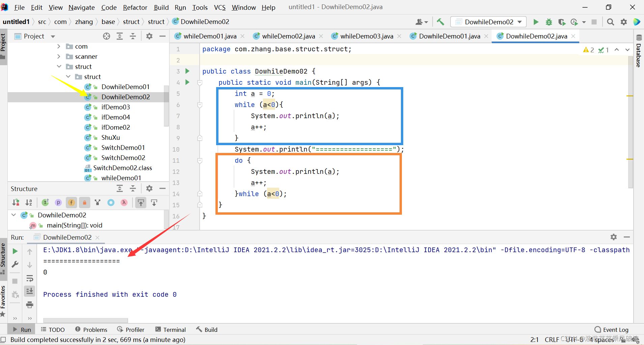Open Project view mode dropdown
The image size is (644, 345).
pyautogui.click(x=53, y=36)
